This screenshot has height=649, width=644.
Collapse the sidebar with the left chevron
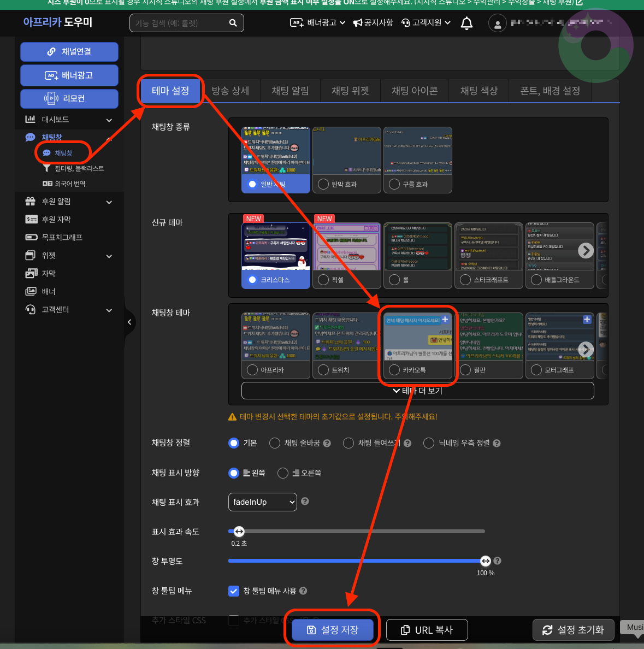129,322
